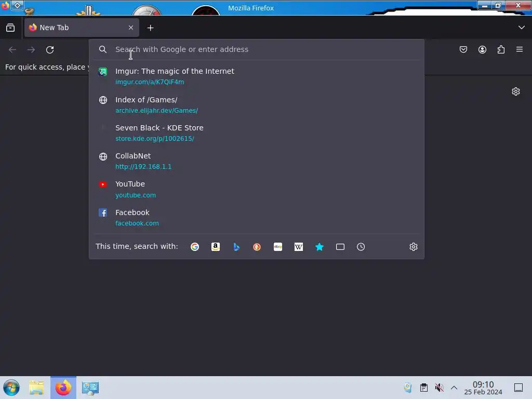Viewport: 532px width, 399px height.
Task: Open the Start menu orb
Action: [x=11, y=388]
